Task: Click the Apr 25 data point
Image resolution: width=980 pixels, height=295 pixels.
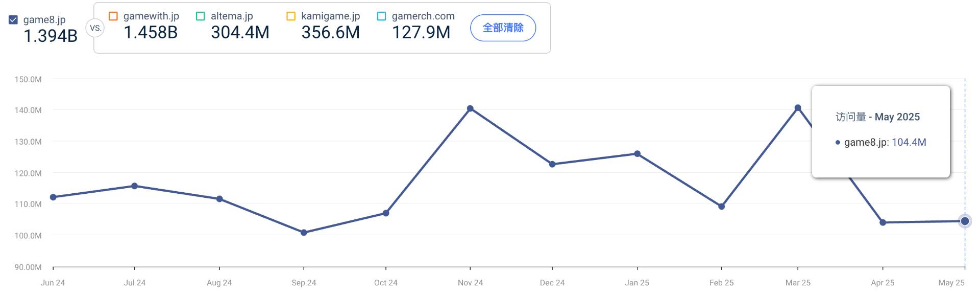Action: coord(883,222)
